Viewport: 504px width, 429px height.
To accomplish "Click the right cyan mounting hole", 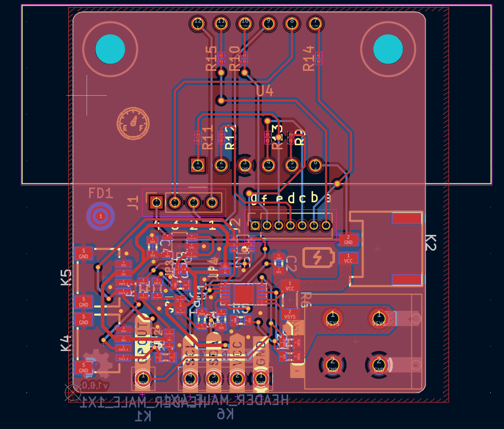I will (x=388, y=49).
